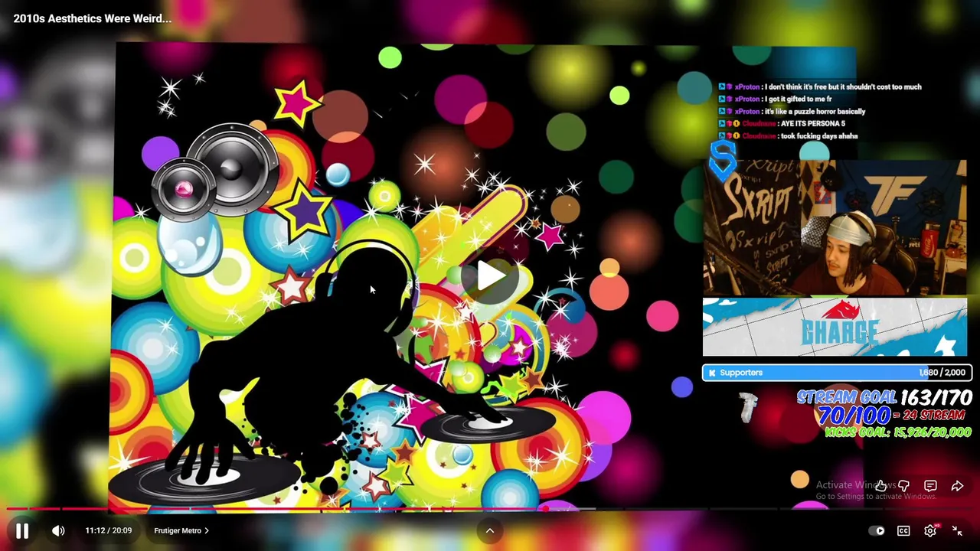Toggle the autoplay switch
This screenshot has width=980, height=551.
click(x=878, y=531)
